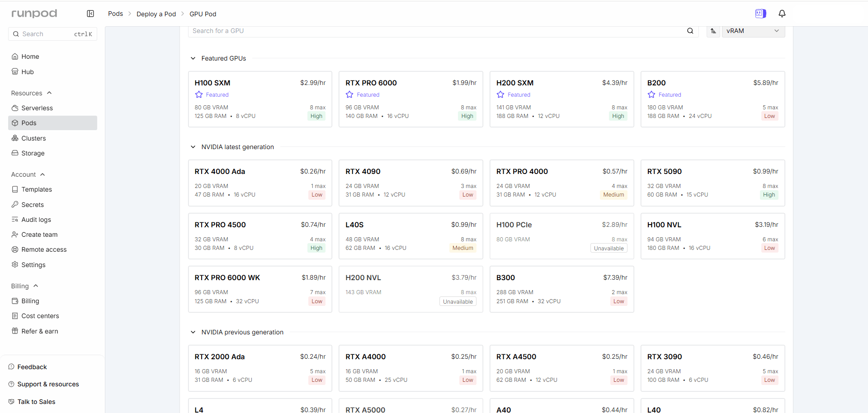Click the Feedback lightbulb icon
This screenshot has width=868, height=413.
click(11, 367)
